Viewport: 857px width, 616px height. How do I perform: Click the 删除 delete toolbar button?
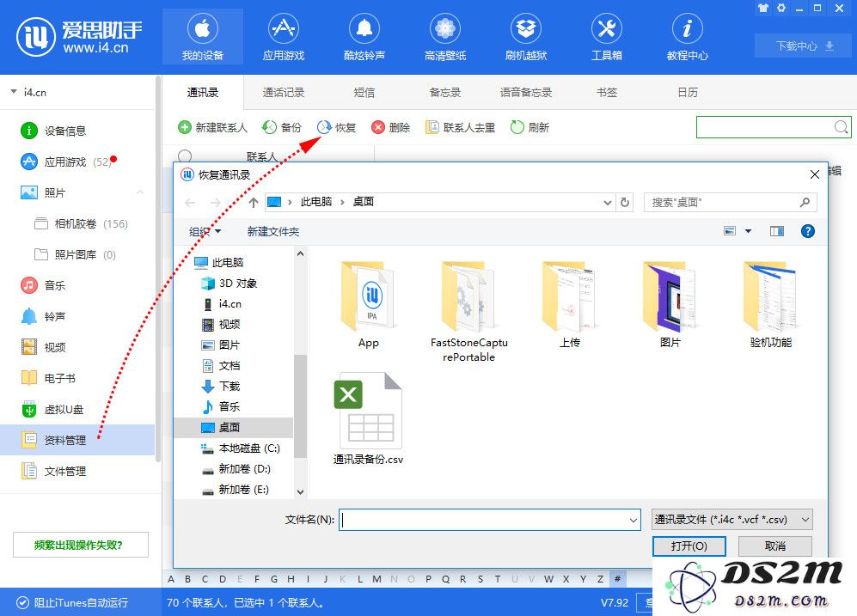[391, 127]
